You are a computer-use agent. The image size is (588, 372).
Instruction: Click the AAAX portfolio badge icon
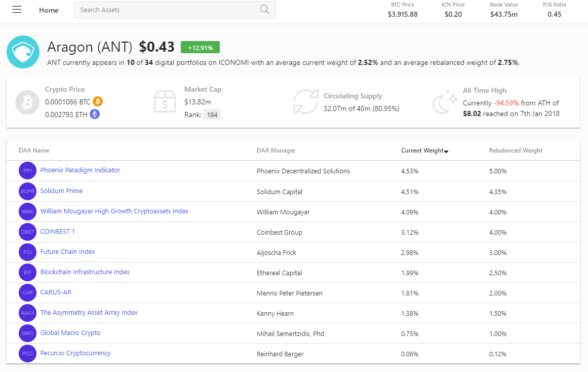pyautogui.click(x=27, y=313)
